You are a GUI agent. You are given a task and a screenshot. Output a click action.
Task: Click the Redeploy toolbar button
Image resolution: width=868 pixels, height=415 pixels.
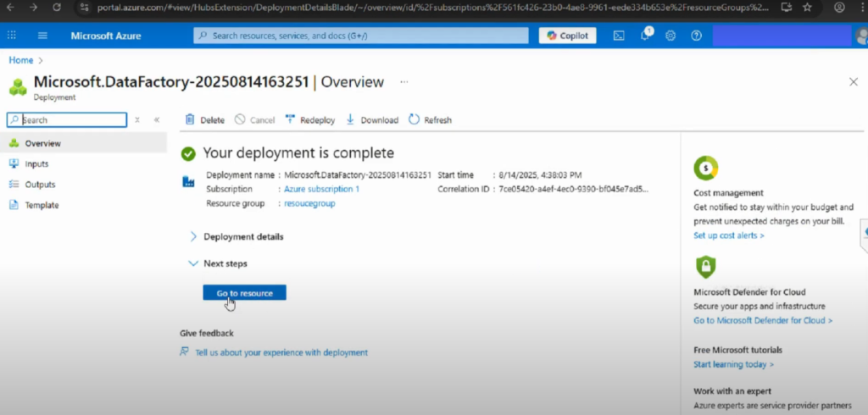[310, 119]
